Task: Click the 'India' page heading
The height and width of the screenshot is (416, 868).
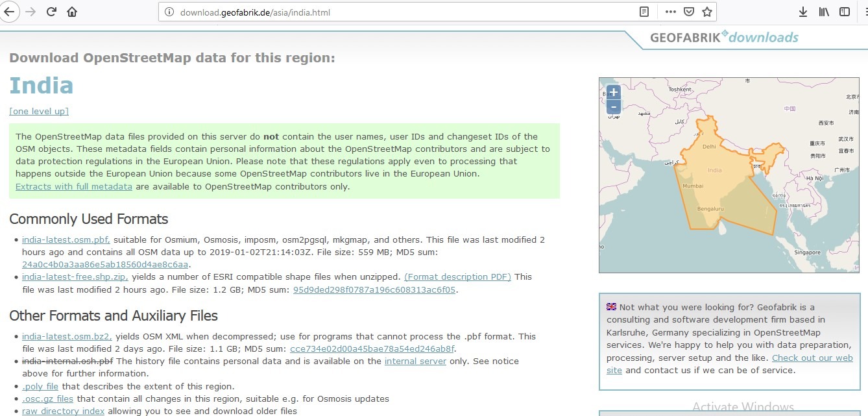Action: (x=42, y=85)
